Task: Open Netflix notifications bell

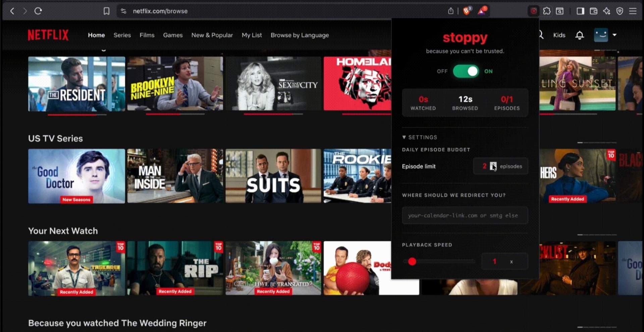Action: coord(580,35)
